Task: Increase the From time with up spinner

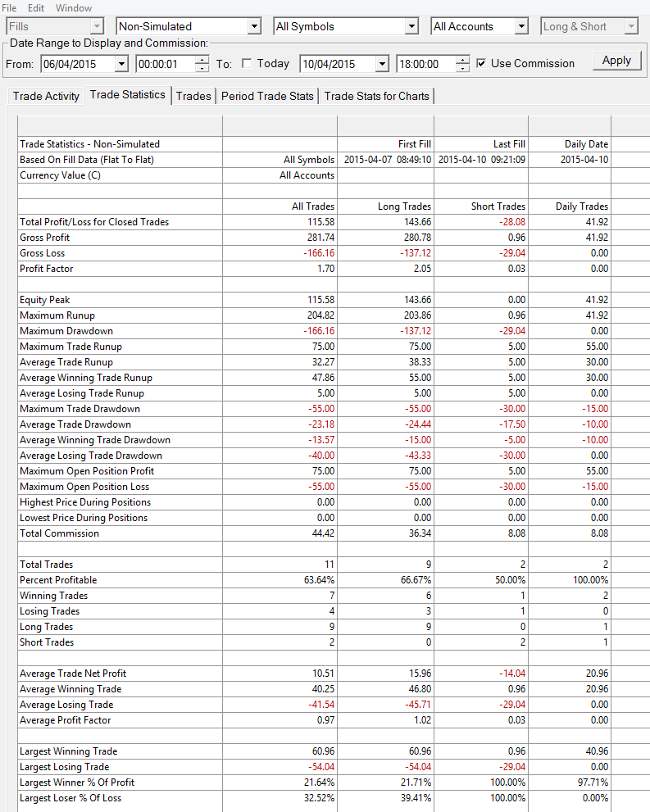Action: pos(202,60)
